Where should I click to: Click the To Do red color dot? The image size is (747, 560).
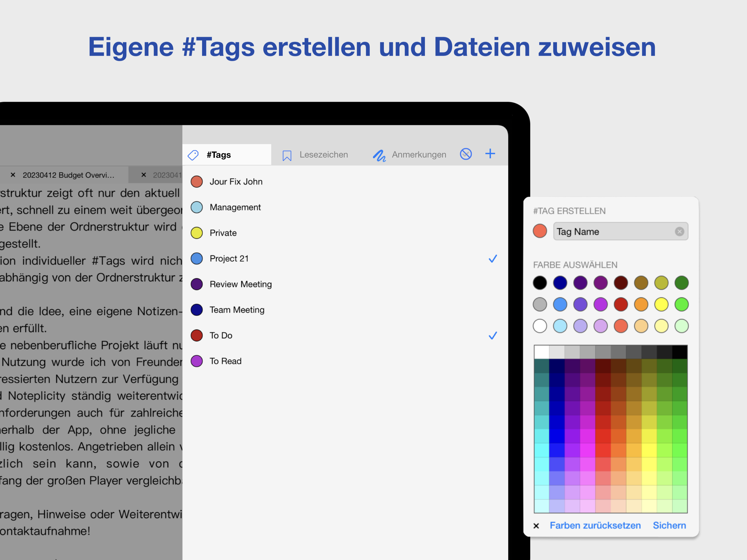tap(197, 336)
